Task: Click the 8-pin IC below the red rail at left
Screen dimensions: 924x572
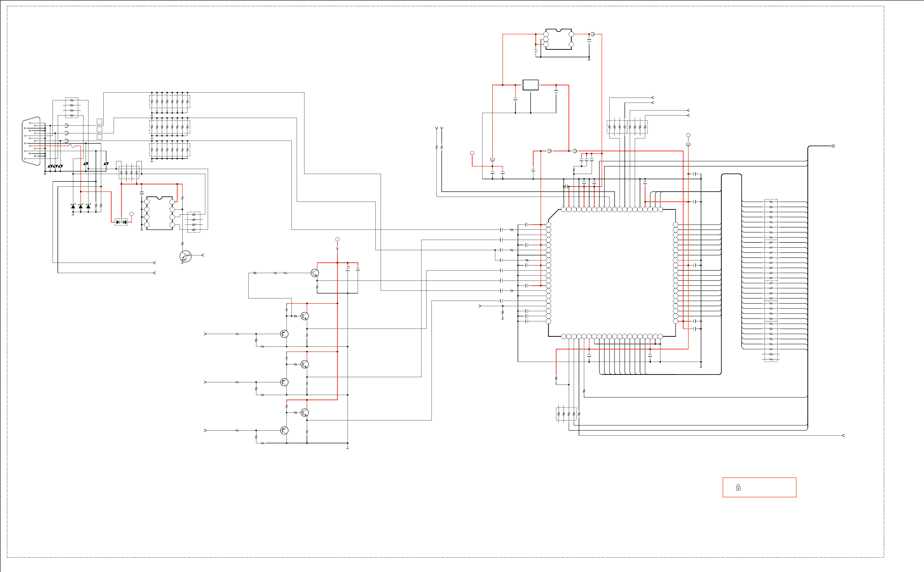Action: coord(159,213)
